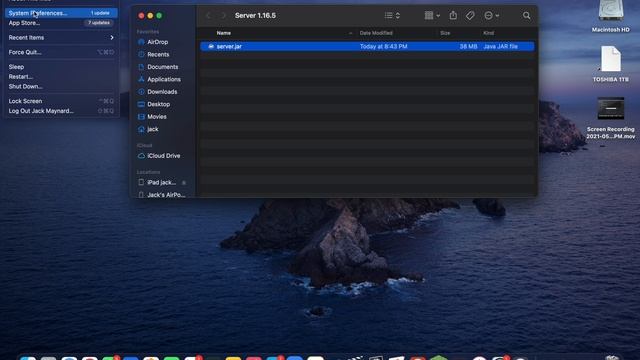This screenshot has height=360, width=640.
Task: Click the AirDrop sidebar icon
Action: click(141, 42)
